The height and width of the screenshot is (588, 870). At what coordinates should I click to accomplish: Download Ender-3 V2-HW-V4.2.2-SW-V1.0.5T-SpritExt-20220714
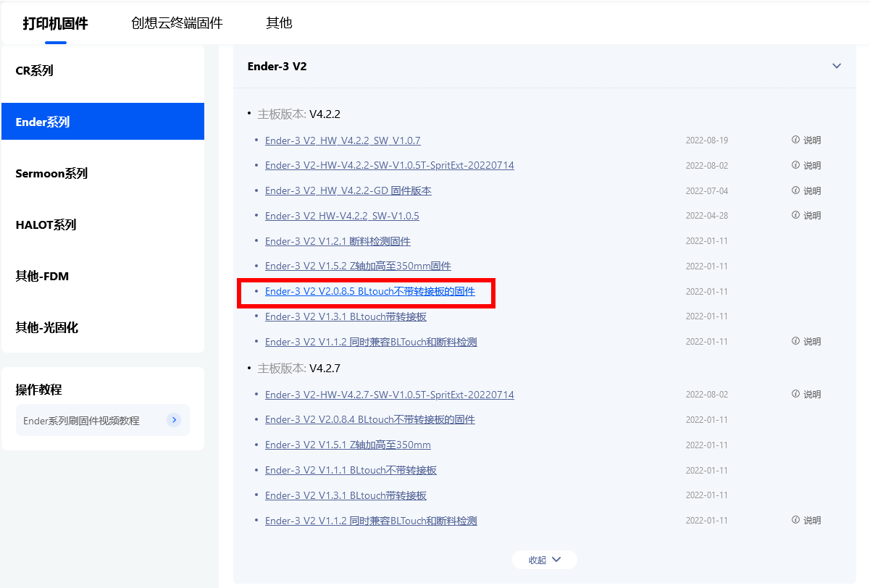(x=390, y=166)
